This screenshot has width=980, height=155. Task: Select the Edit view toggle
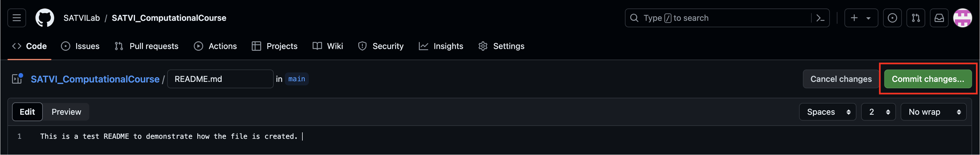pyautogui.click(x=27, y=112)
